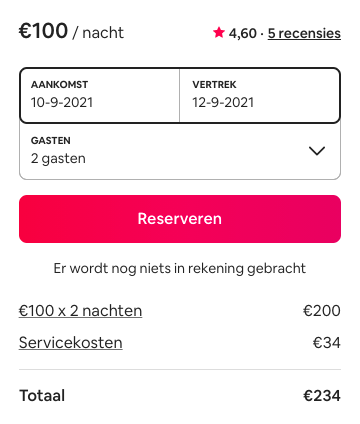Screen dimensions: 360x424
Task: Click the '2 gasten' value text
Action: tap(58, 158)
